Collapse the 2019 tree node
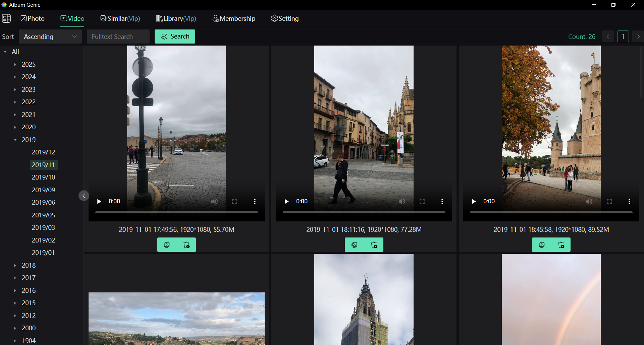The height and width of the screenshot is (345, 644). [15, 140]
